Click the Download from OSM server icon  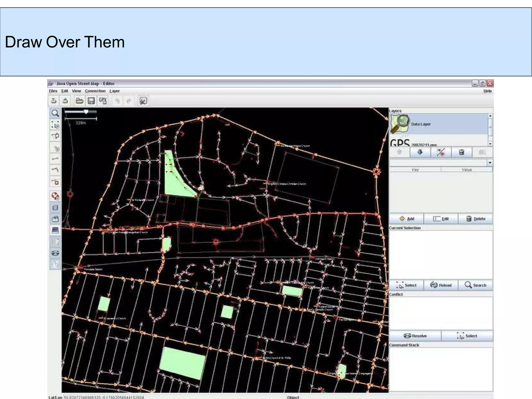54,101
